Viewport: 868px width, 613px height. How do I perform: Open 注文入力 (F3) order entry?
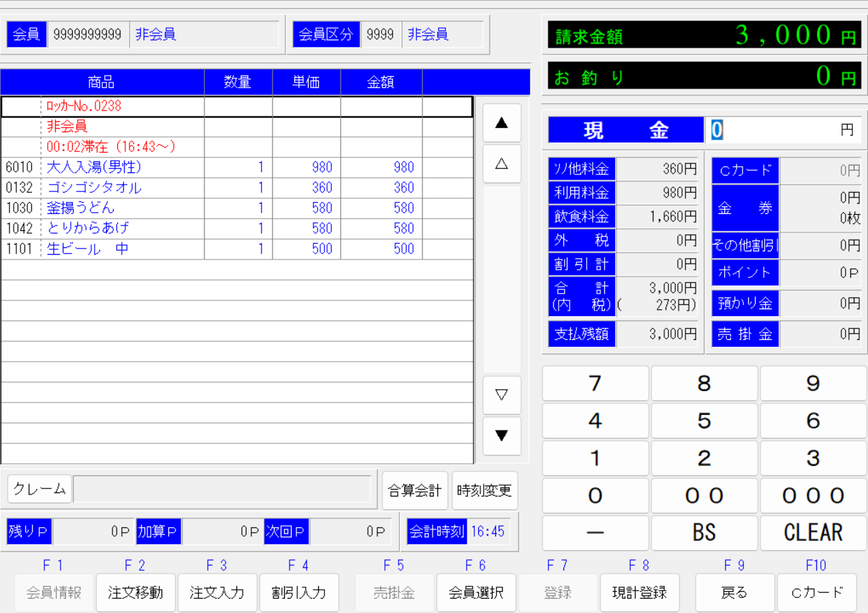[x=217, y=593]
